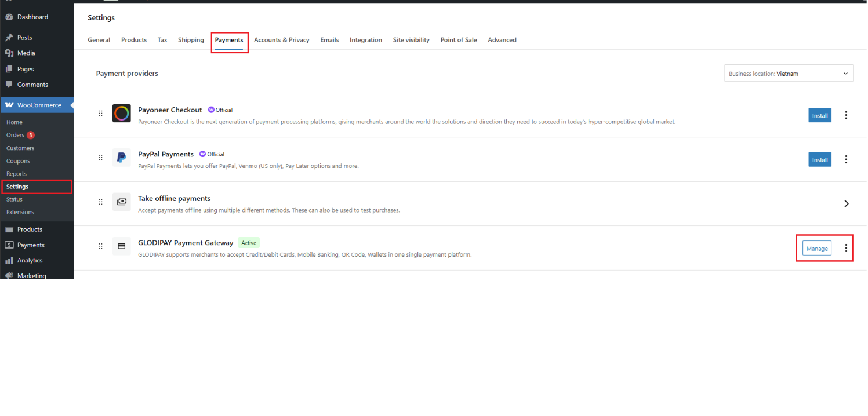Open the Integration settings tab
868x416 pixels.
[x=366, y=40]
